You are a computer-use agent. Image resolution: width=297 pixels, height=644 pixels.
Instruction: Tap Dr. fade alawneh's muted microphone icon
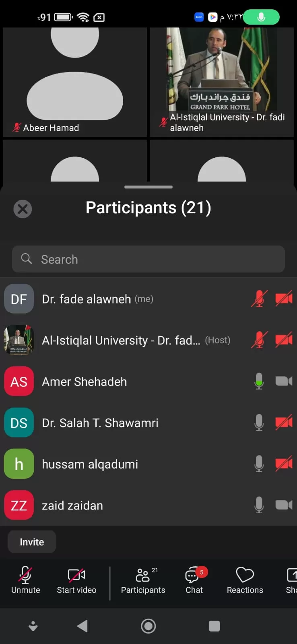259,299
